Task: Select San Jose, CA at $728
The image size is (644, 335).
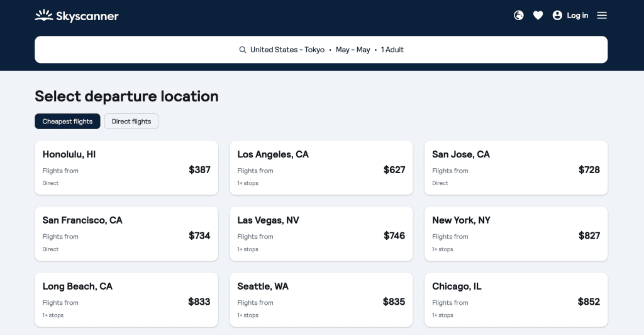Action: point(516,167)
